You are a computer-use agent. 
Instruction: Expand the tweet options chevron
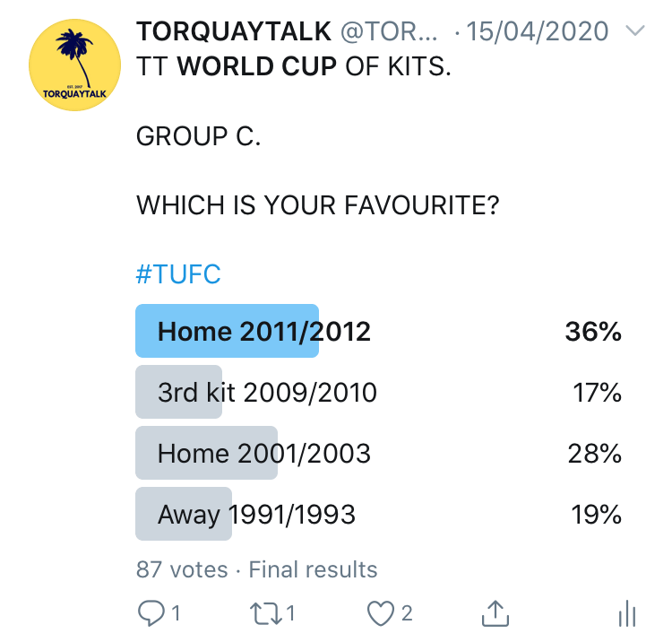(634, 32)
